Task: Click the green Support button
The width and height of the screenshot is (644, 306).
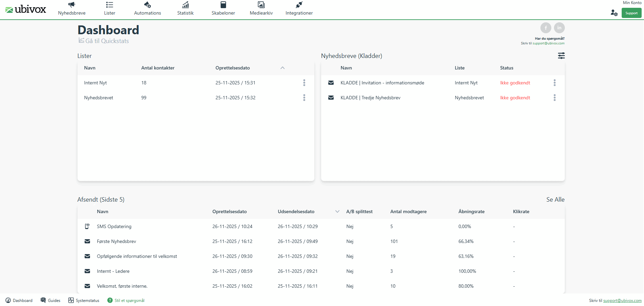Action: click(x=631, y=13)
